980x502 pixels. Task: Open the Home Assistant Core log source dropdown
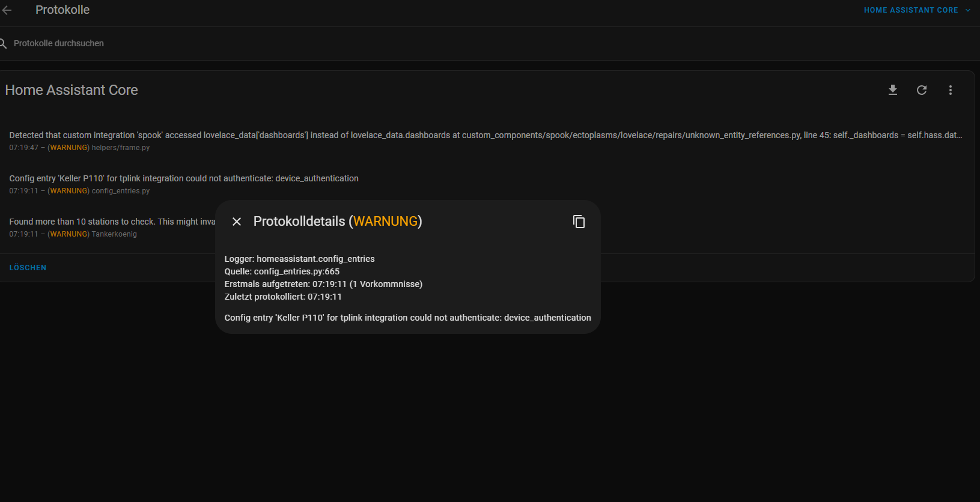[917, 10]
